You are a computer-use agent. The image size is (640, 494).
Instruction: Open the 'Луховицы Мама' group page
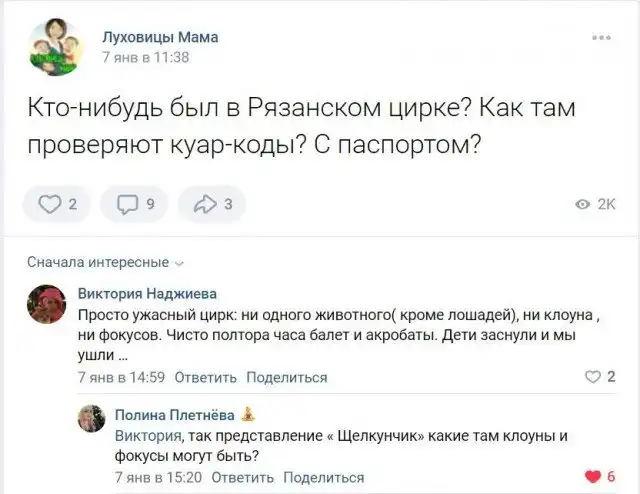click(x=160, y=37)
